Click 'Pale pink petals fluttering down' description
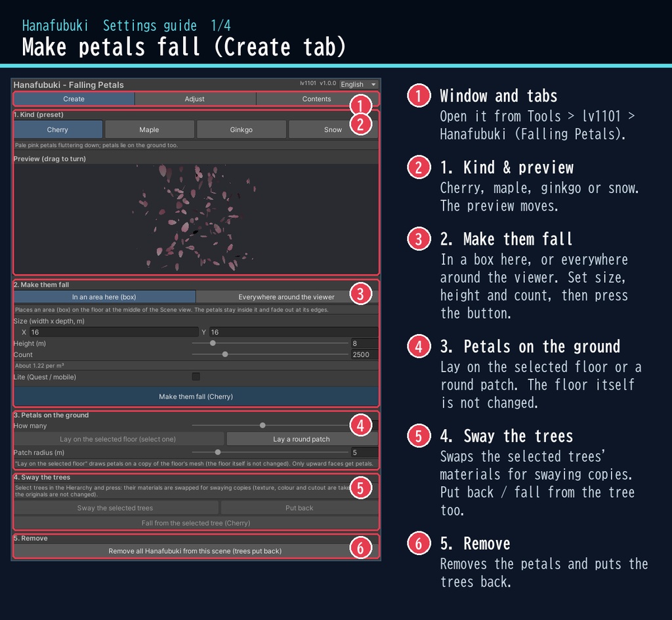672x620 pixels. click(x=96, y=145)
